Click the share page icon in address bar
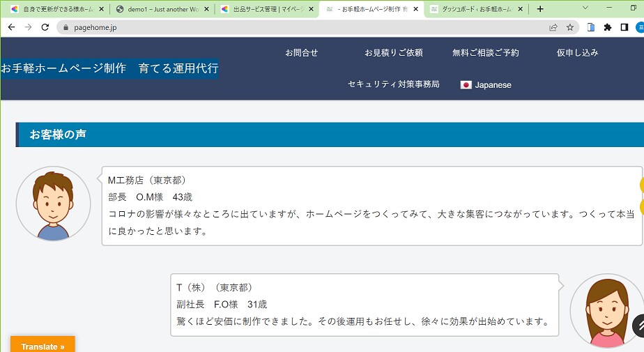This screenshot has width=644, height=352. [553, 27]
